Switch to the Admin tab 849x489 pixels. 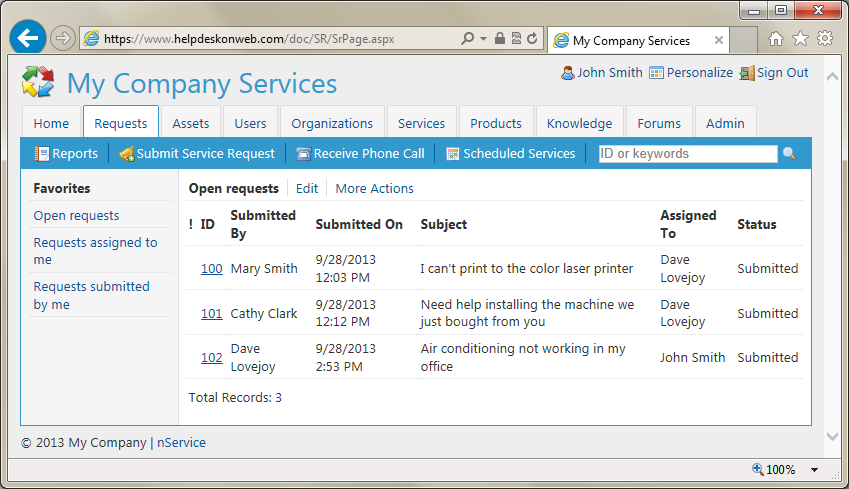(725, 123)
